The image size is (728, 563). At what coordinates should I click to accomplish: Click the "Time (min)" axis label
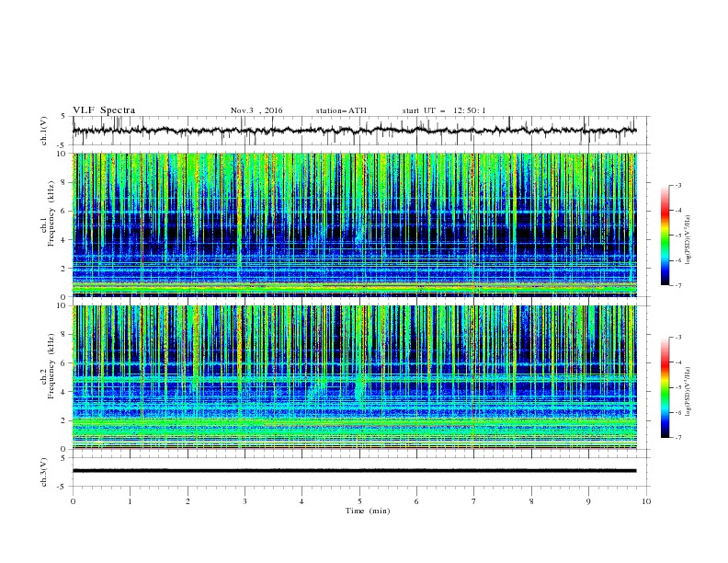point(368,511)
